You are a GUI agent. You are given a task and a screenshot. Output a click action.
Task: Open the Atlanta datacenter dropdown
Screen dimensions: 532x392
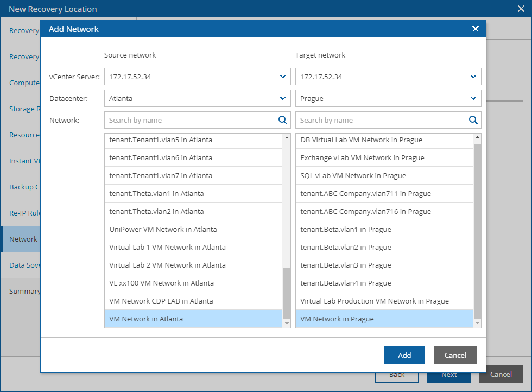[x=282, y=98]
